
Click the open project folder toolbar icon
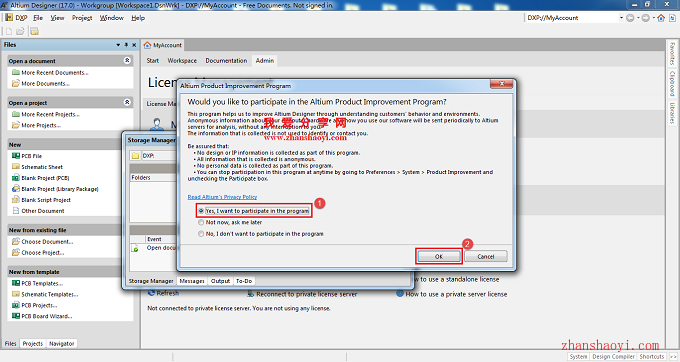(34, 31)
